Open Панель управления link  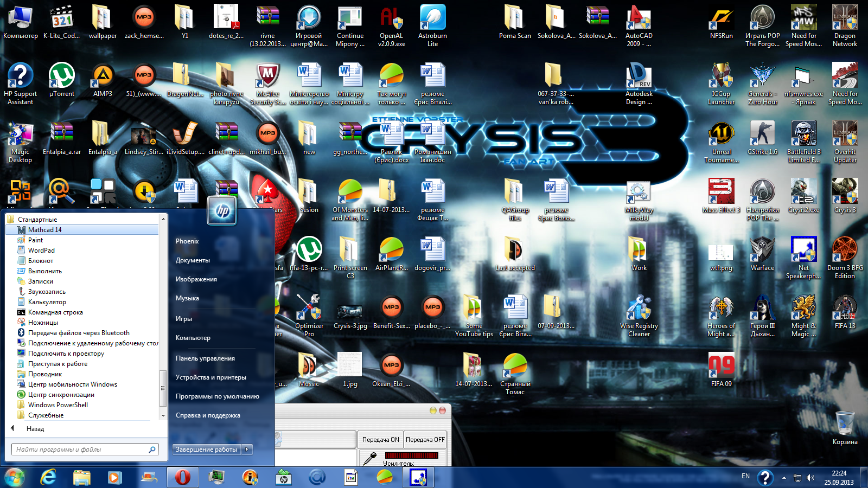(x=205, y=358)
